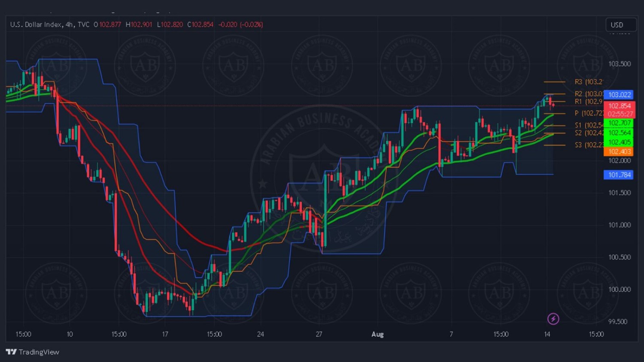Screen dimensions: 644x362
Task: Click the 02:55:27 candle countdown timer
Action: pyautogui.click(x=620, y=114)
